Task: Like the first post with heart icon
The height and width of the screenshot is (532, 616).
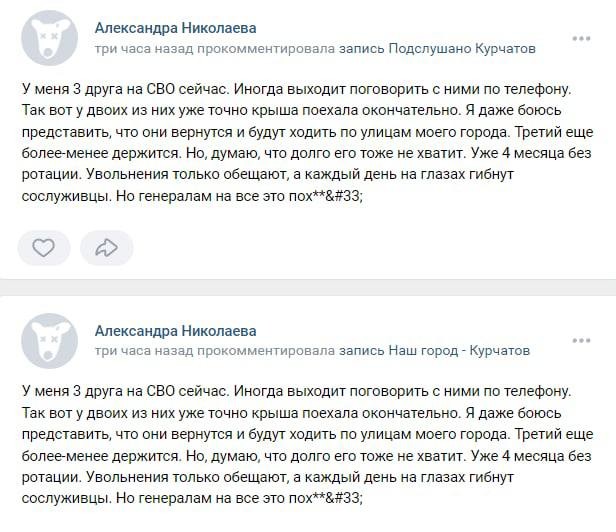Action: 44,248
